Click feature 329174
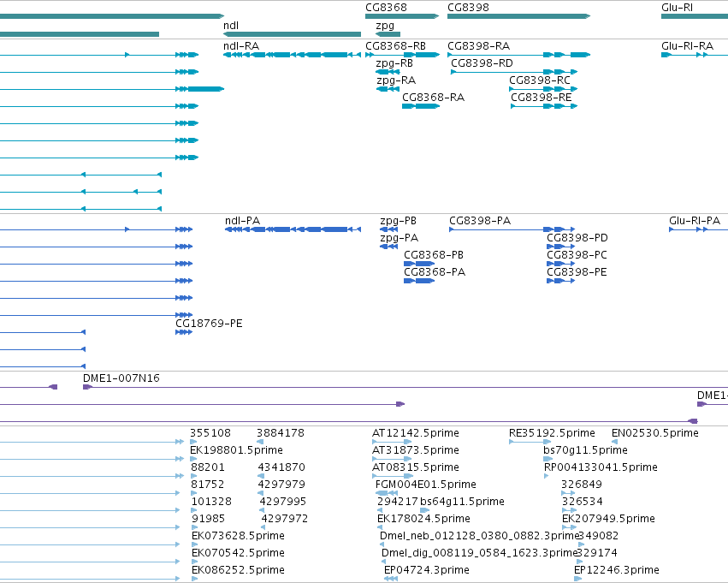 coord(597,553)
